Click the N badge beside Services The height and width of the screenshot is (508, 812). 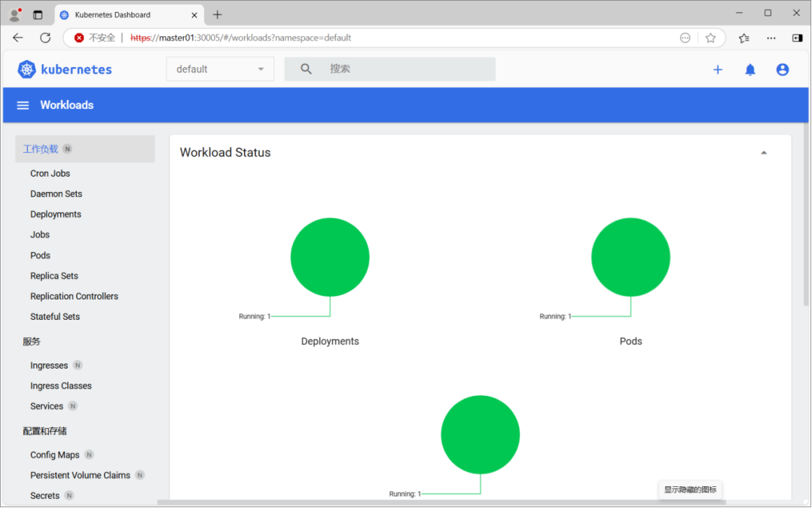tap(73, 406)
